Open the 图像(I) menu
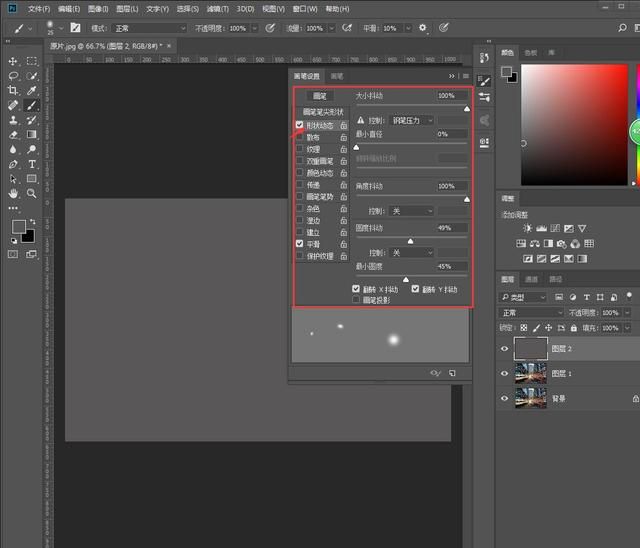Image resolution: width=640 pixels, height=548 pixels. (x=98, y=9)
